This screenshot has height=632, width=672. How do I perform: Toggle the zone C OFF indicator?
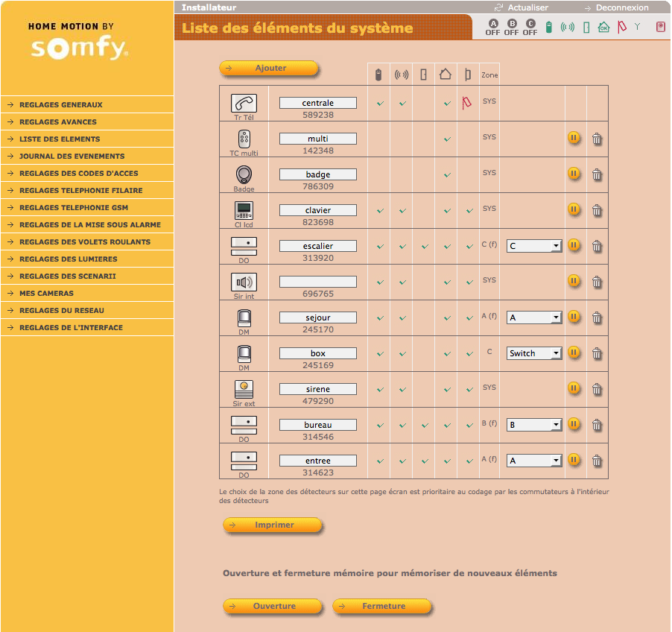pyautogui.click(x=530, y=28)
